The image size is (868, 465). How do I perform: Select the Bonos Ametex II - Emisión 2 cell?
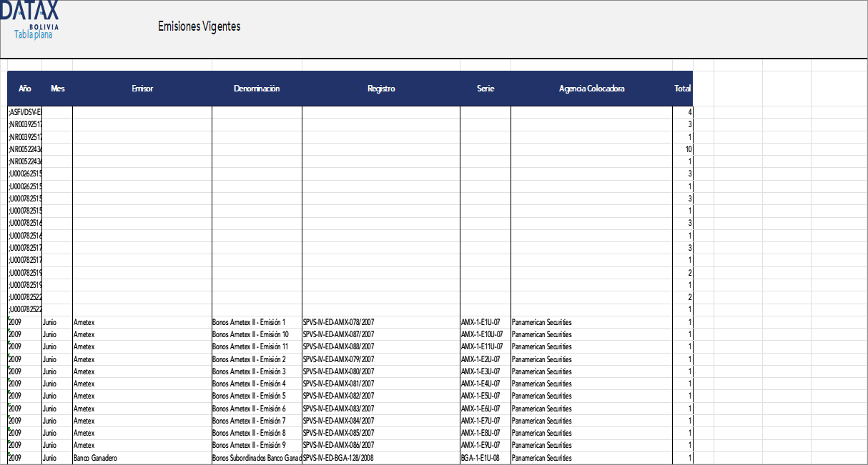(257, 359)
